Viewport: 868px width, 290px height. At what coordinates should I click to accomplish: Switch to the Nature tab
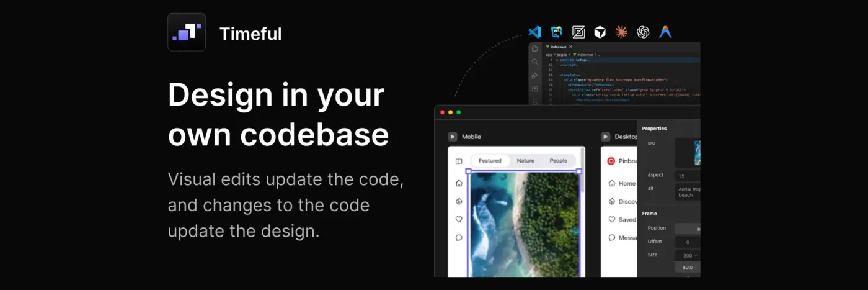tap(525, 161)
